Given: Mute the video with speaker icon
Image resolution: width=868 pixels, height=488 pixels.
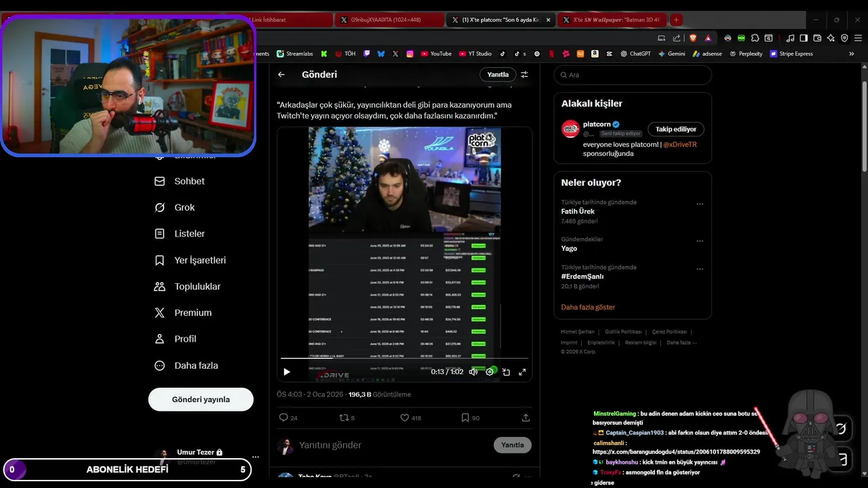Looking at the screenshot, I should [473, 371].
